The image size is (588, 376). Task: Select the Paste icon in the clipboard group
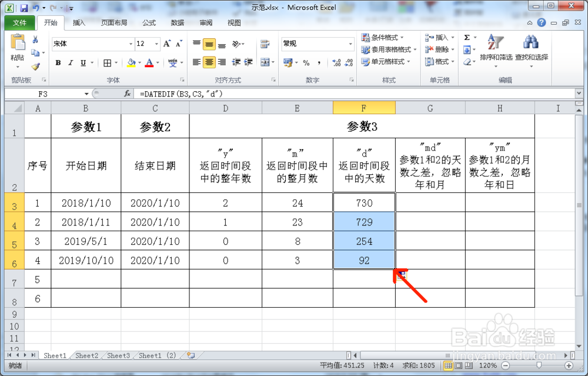point(18,42)
